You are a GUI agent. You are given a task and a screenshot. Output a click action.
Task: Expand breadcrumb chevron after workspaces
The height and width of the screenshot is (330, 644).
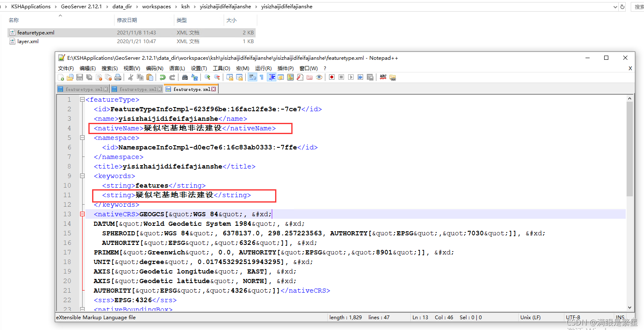(176, 7)
